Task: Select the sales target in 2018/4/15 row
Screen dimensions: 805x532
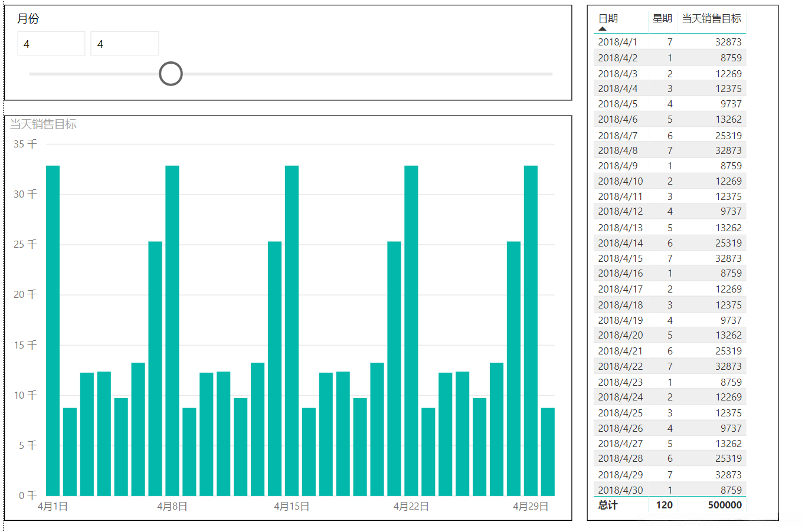Action: click(x=728, y=258)
